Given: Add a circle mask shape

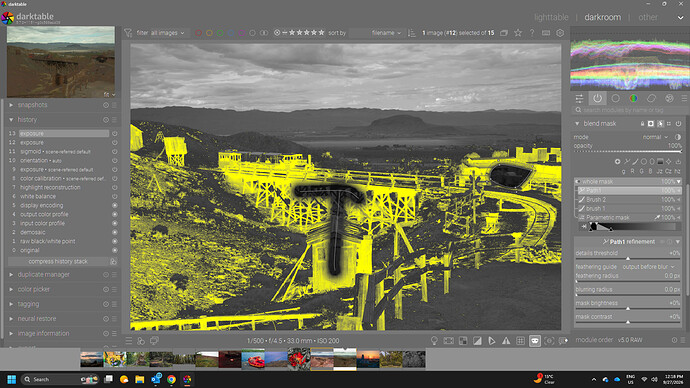Looking at the screenshot, I should coord(644,162).
